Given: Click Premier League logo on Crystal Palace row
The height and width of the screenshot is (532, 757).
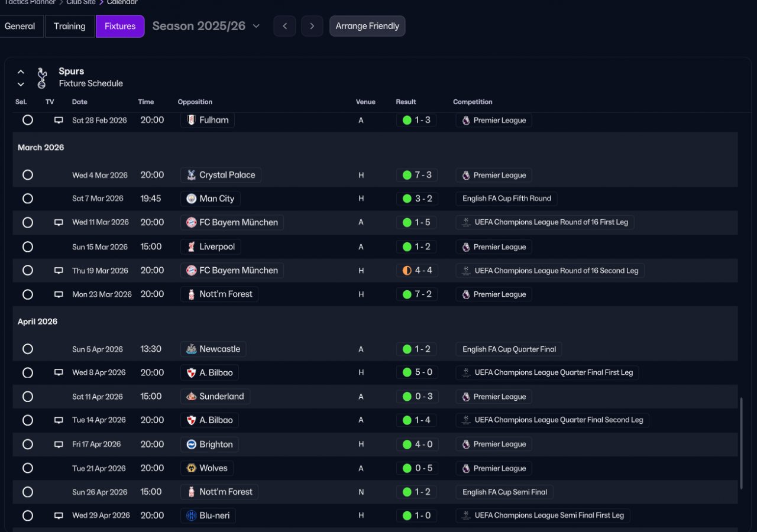Looking at the screenshot, I should tap(466, 175).
